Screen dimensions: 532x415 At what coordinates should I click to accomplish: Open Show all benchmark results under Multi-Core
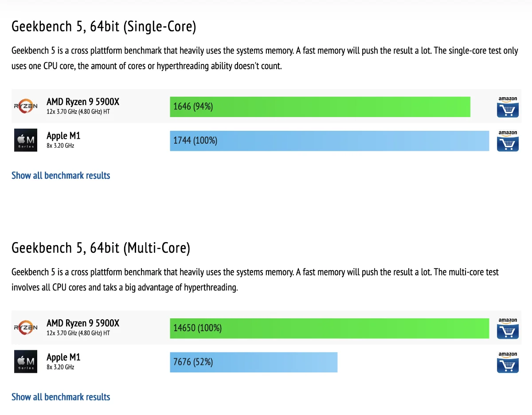click(x=61, y=397)
